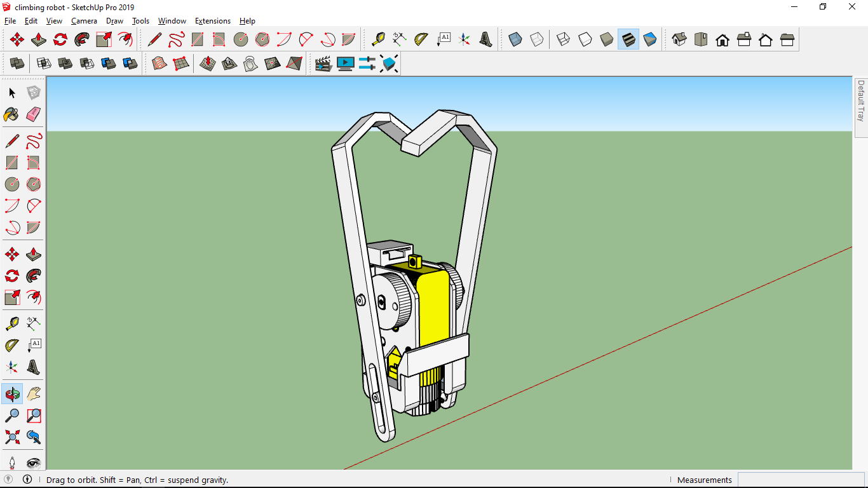Choose the pink Eraser tool
The image size is (868, 488).
pos(34,114)
